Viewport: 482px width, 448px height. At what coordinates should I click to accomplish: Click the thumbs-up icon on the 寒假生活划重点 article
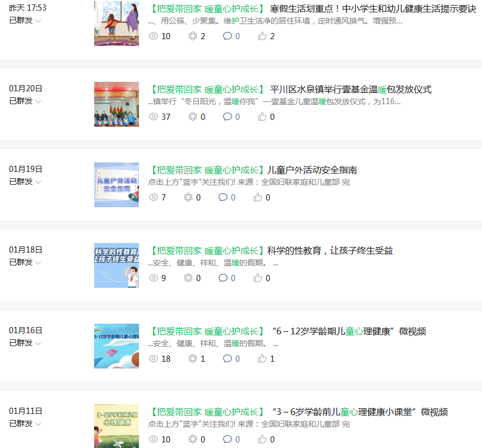point(262,36)
